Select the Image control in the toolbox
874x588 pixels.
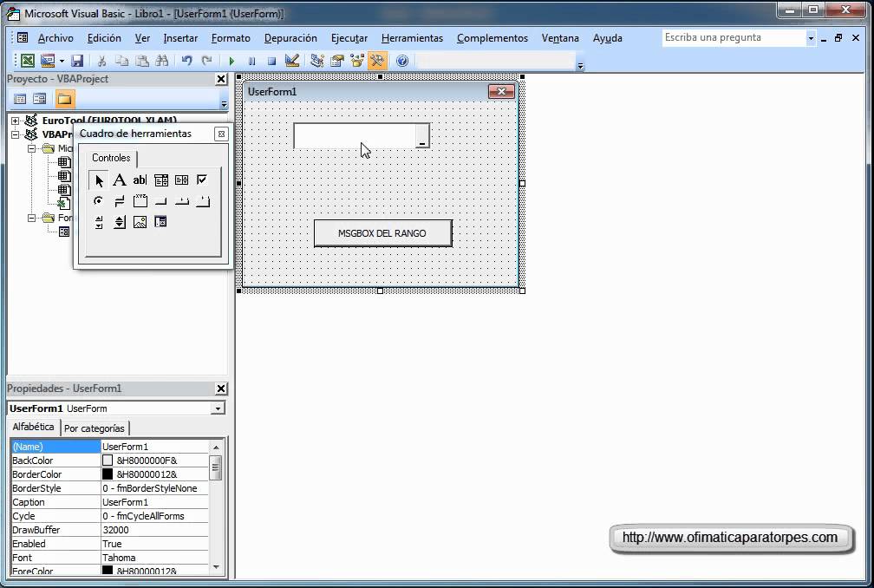(140, 222)
